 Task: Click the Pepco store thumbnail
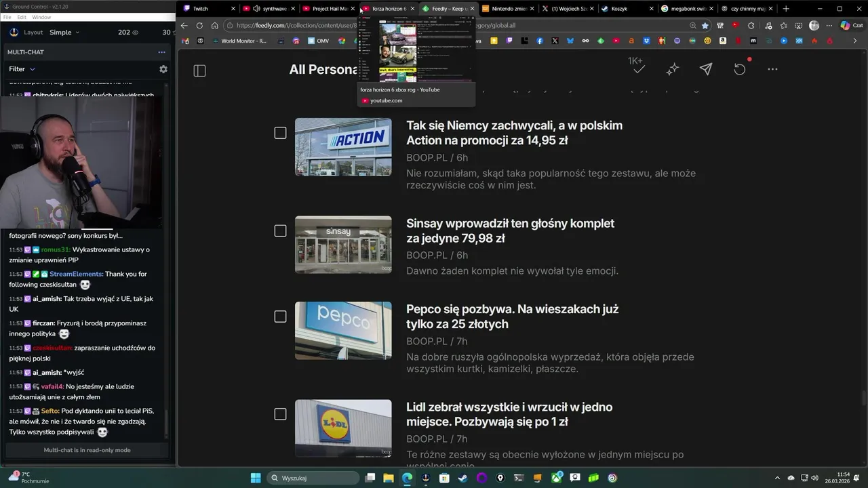[343, 331]
